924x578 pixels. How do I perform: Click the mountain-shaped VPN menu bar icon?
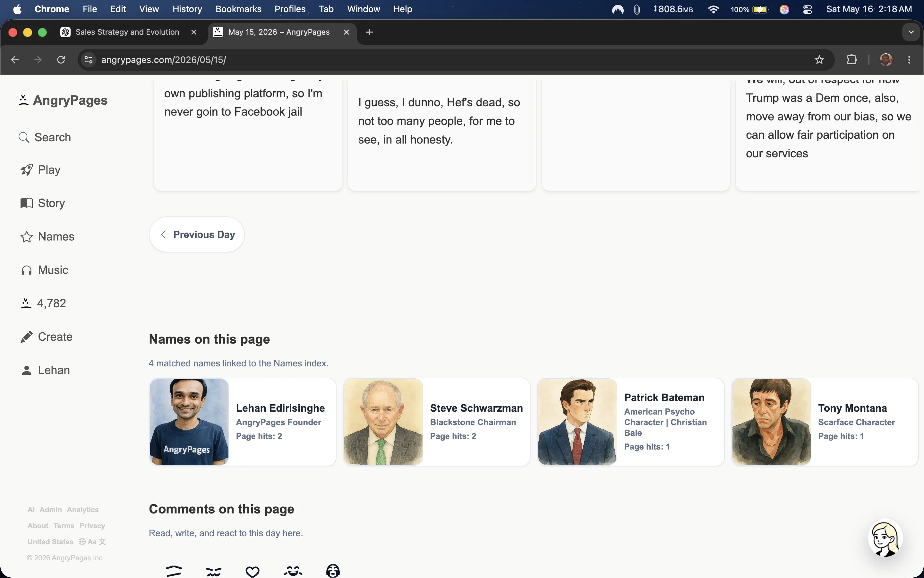617,9
